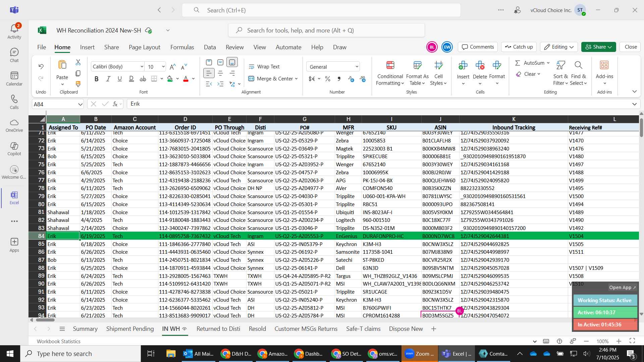Image resolution: width=644 pixels, height=362 pixels.
Task: Click the Decrease Decimal icon
Action: click(x=363, y=79)
